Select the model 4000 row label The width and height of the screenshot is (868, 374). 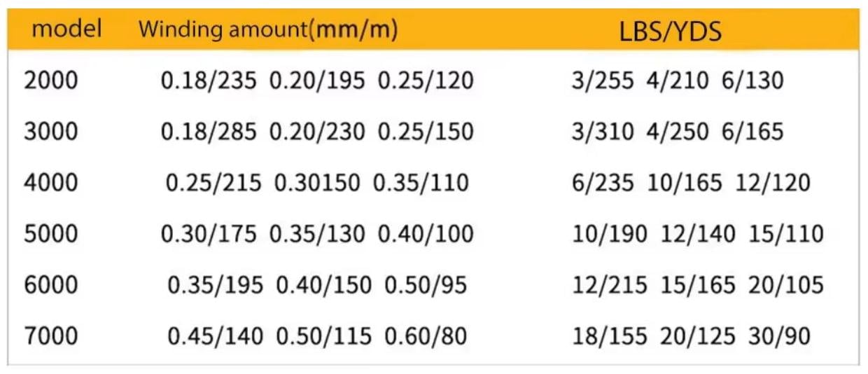(51, 183)
